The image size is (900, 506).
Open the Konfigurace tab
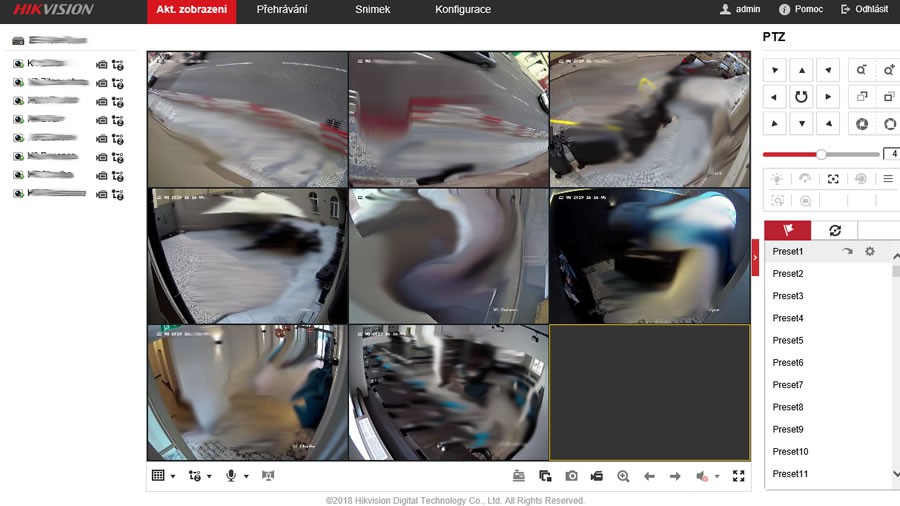(x=462, y=10)
